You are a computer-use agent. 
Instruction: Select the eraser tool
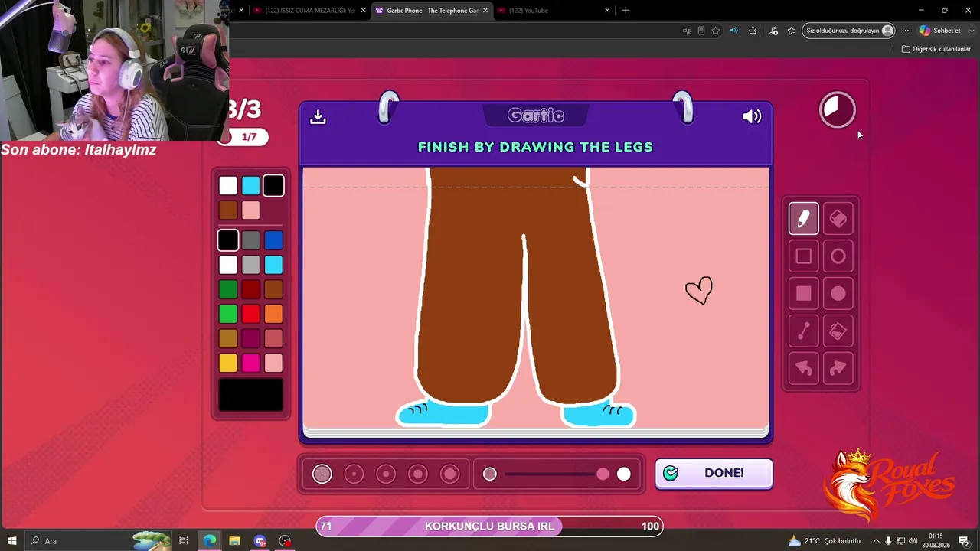pos(838,220)
